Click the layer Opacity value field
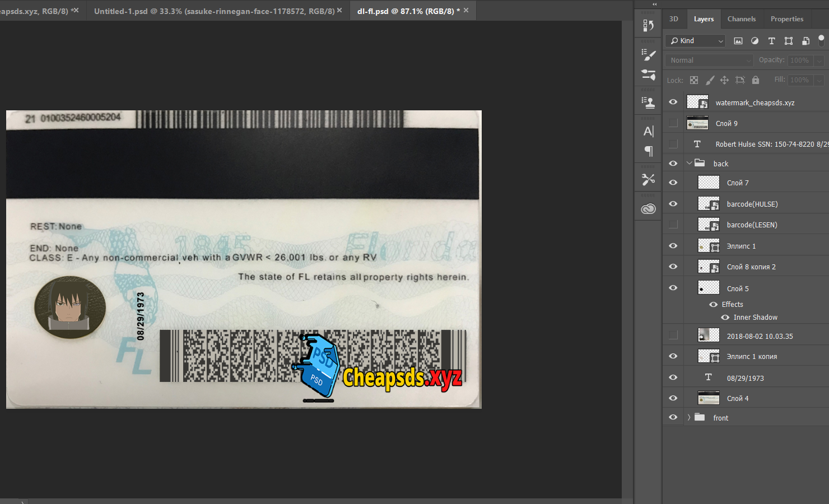Image resolution: width=829 pixels, height=504 pixels. (799, 60)
